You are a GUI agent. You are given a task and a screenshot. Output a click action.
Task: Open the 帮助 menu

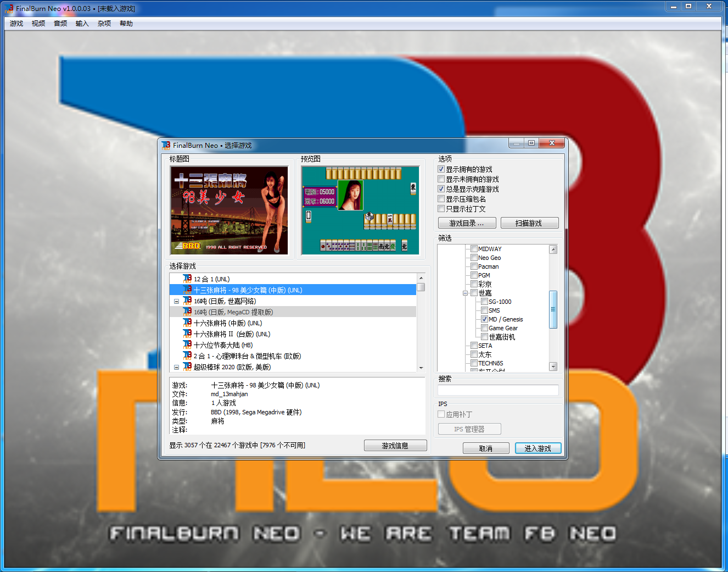pos(126,24)
